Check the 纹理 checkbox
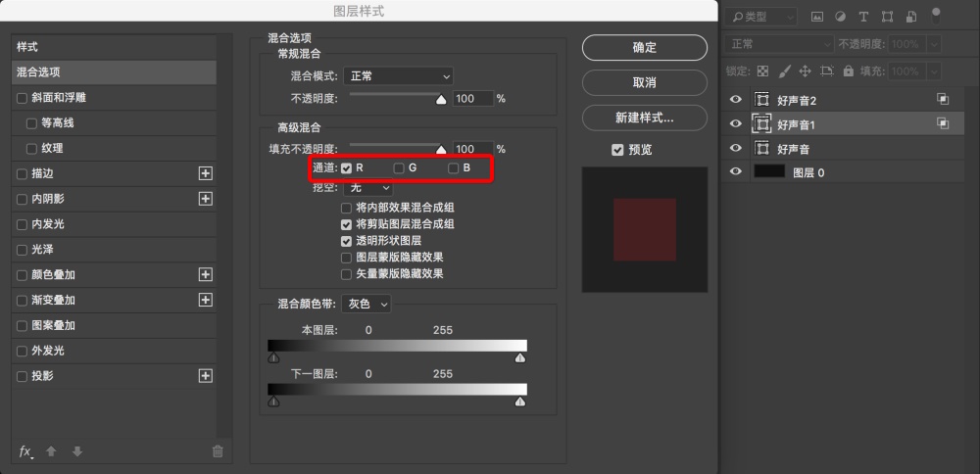 [31, 149]
